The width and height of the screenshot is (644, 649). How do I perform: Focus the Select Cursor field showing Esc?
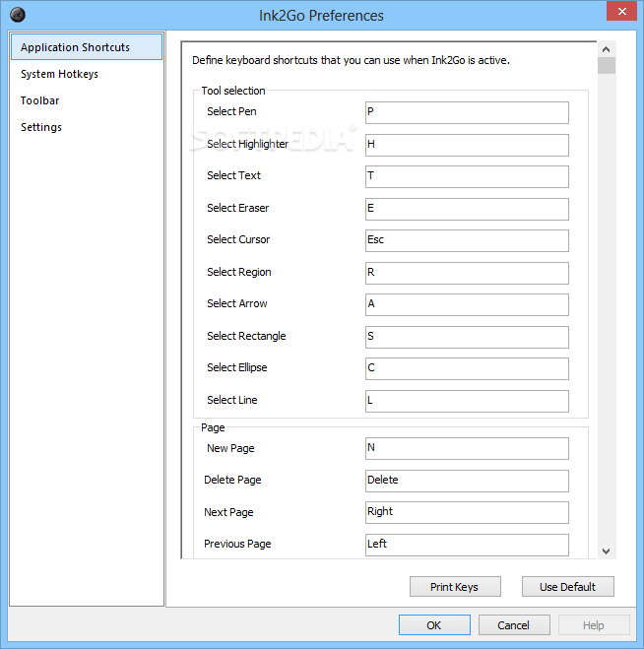tap(467, 240)
